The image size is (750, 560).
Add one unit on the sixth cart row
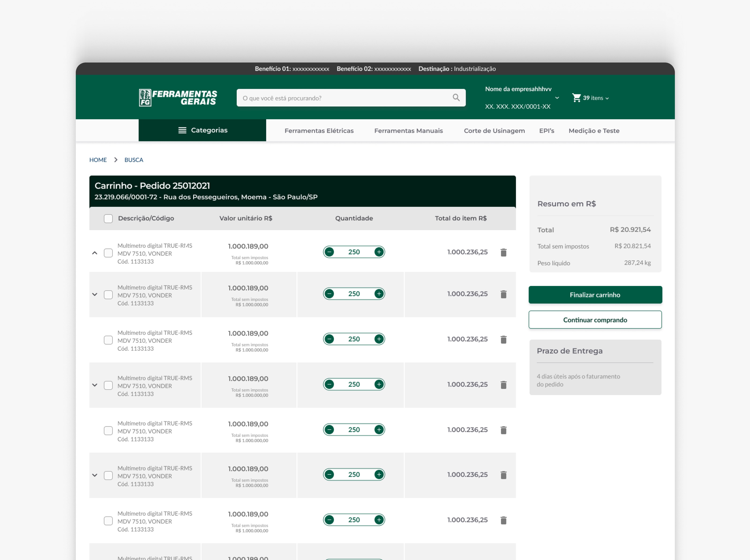(379, 475)
